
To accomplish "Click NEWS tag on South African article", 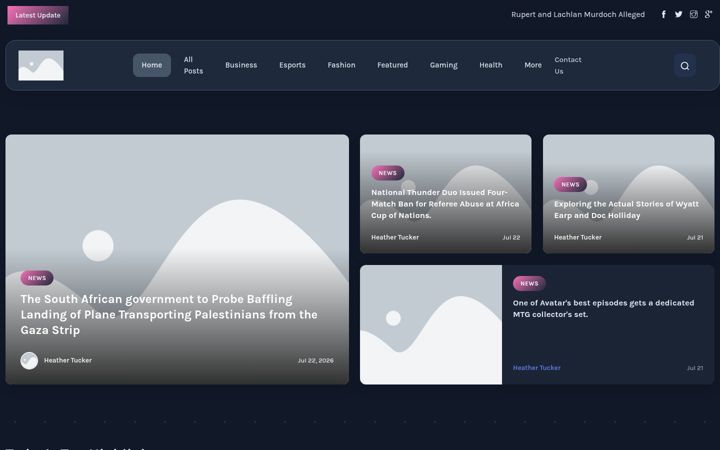I will [37, 278].
